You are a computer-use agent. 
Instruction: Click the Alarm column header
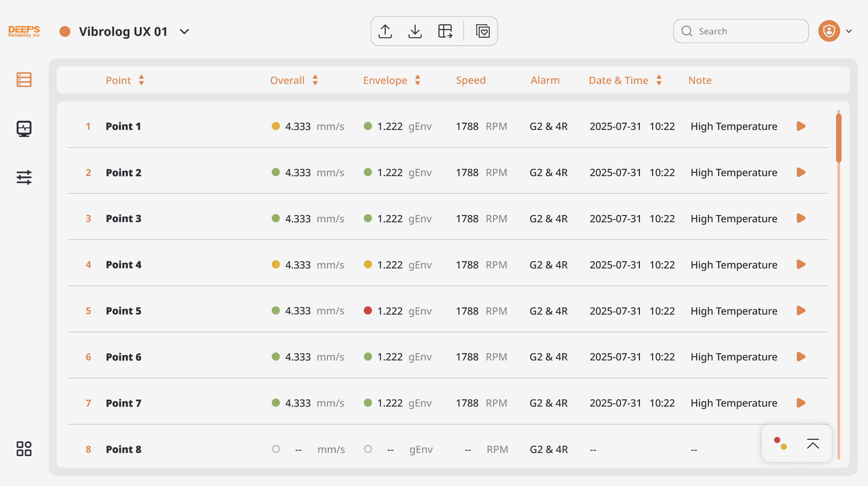pyautogui.click(x=545, y=80)
